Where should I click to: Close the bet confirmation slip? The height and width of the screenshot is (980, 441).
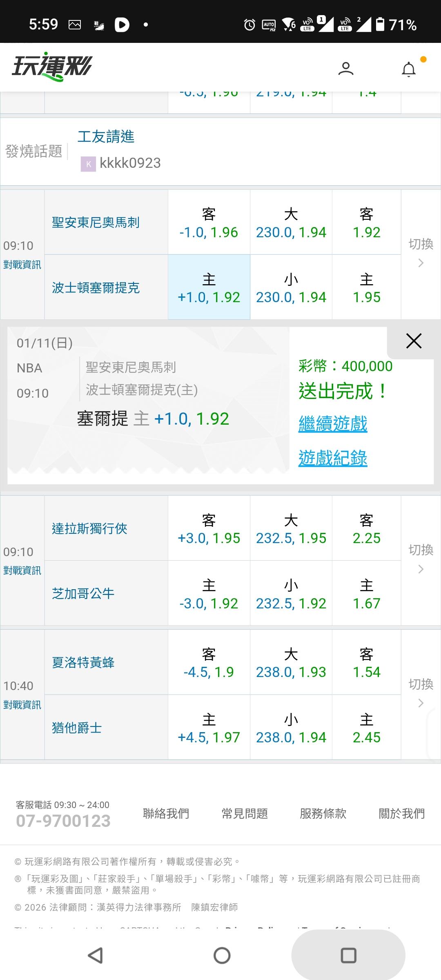(414, 341)
